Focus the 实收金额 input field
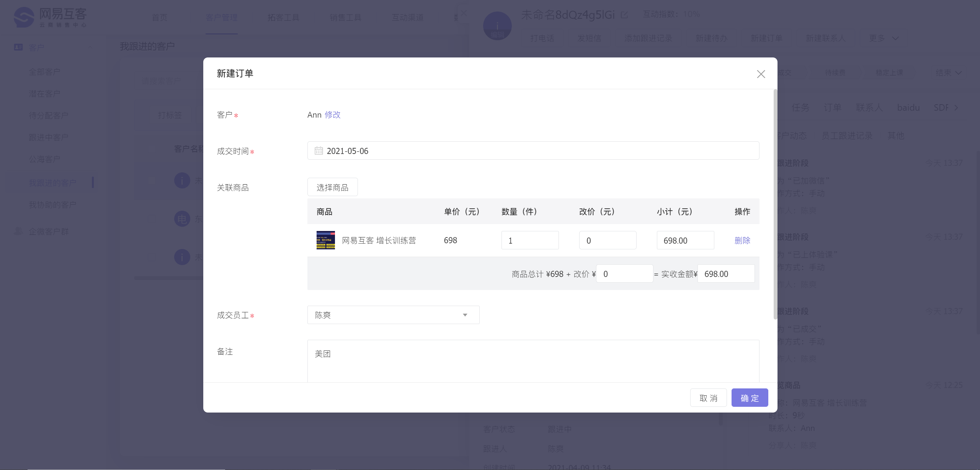The image size is (980, 470). pyautogui.click(x=726, y=273)
